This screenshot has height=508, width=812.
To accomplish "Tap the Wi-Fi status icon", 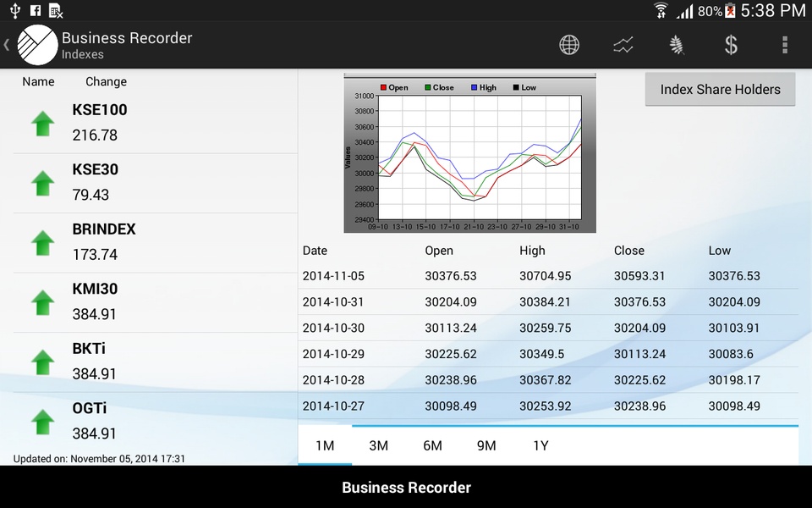I will click(661, 10).
